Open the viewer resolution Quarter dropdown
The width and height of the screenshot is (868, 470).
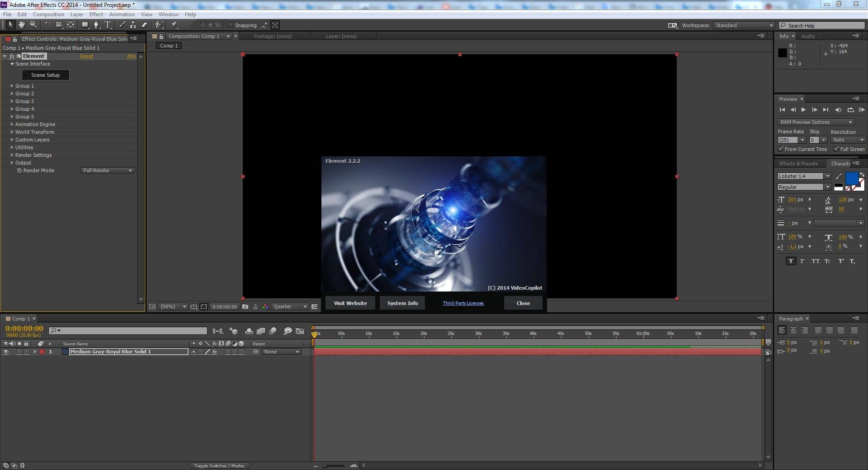coord(290,306)
